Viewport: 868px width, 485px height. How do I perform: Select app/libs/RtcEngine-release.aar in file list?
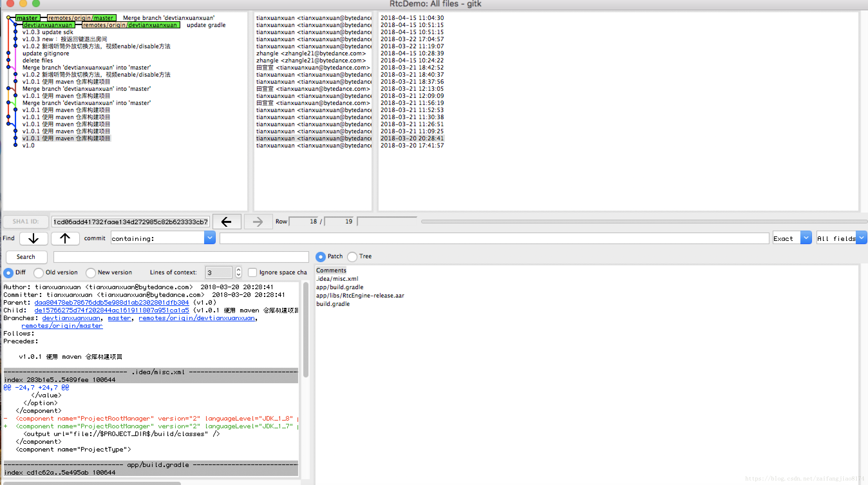tap(360, 296)
